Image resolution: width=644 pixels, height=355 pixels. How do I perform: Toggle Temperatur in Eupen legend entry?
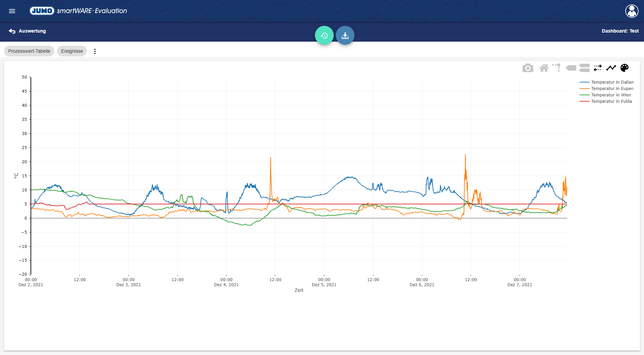[x=612, y=89]
